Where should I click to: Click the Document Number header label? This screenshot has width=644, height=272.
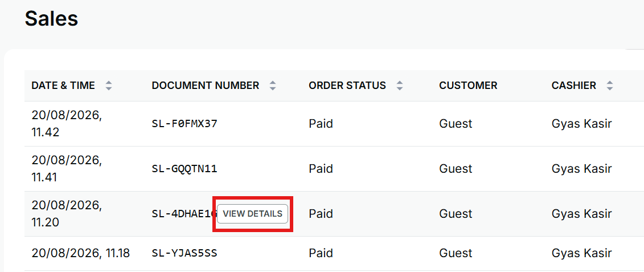[206, 86]
